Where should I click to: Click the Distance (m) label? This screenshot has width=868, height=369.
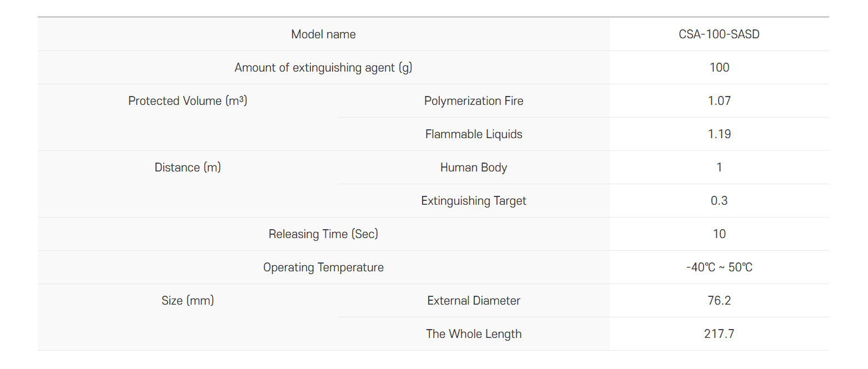188,168
